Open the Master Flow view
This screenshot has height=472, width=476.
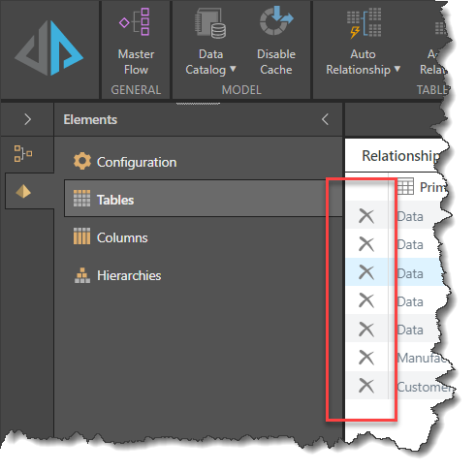click(136, 42)
